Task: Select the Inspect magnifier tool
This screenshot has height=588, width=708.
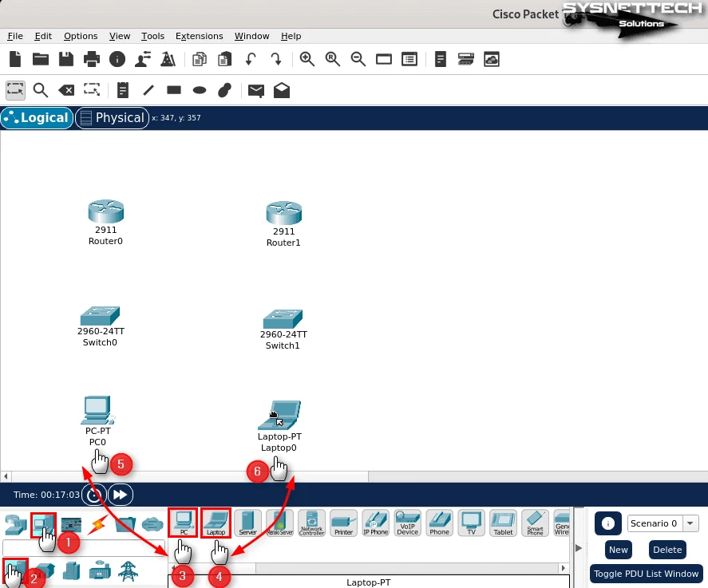Action: coord(40,90)
